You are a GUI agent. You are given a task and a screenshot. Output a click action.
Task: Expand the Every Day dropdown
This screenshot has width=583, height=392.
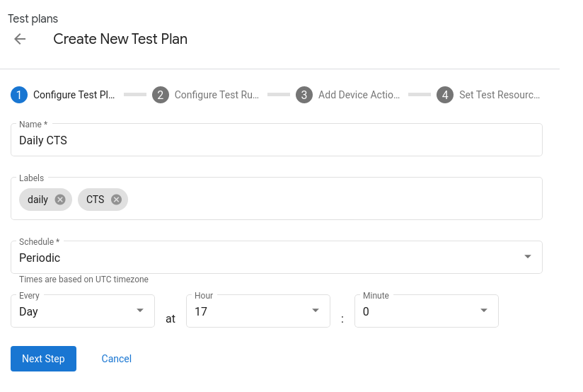click(x=83, y=311)
